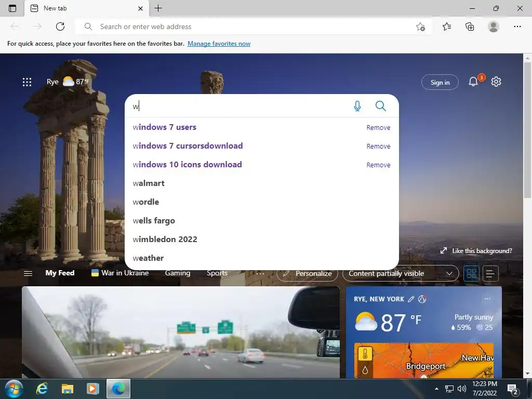The image size is (532, 399).
Task: Select precipitation map layer droplet icon
Action: (x=365, y=370)
